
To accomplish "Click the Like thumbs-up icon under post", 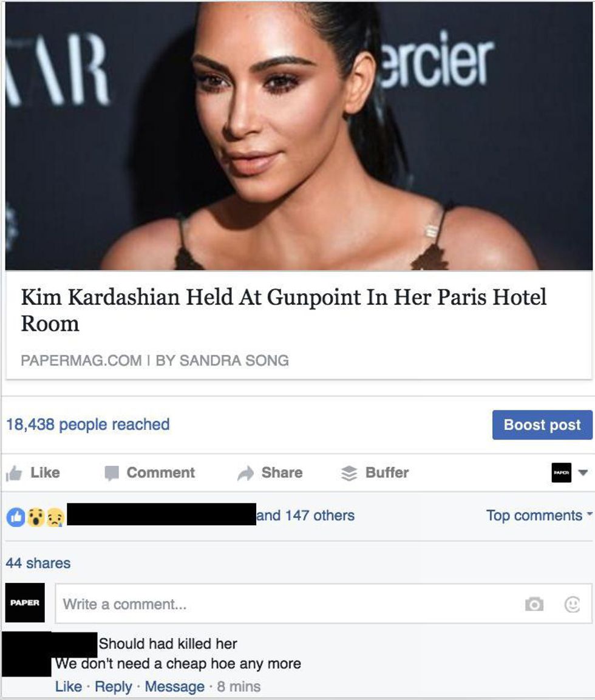I will 14,473.
